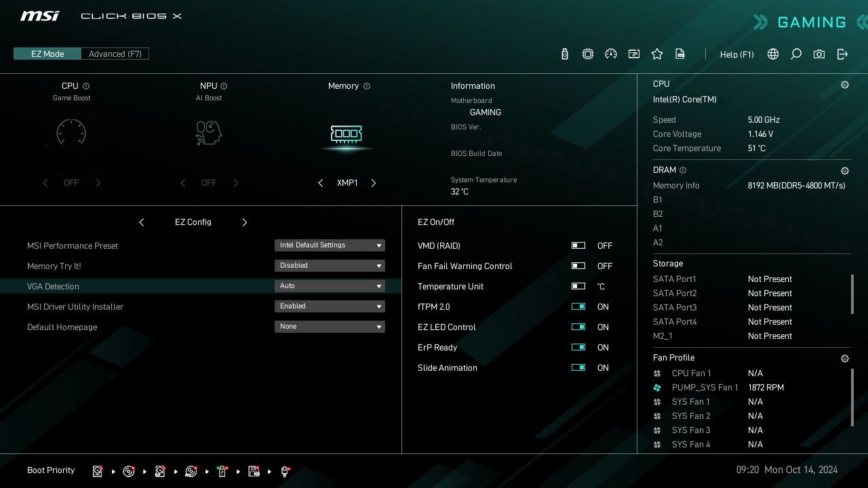
Task: Expand the Memory Try It! dropdown
Action: pos(330,266)
